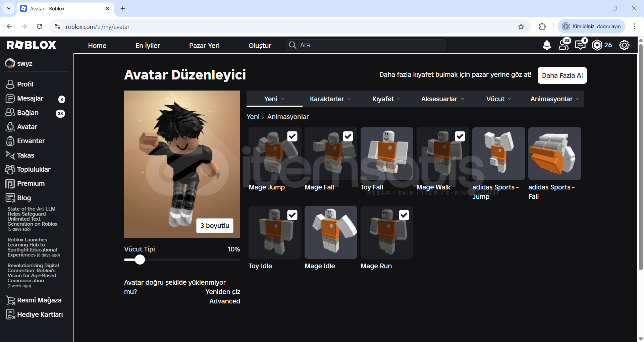View site information icon in address bar
This screenshot has width=644, height=342.
coord(57,26)
